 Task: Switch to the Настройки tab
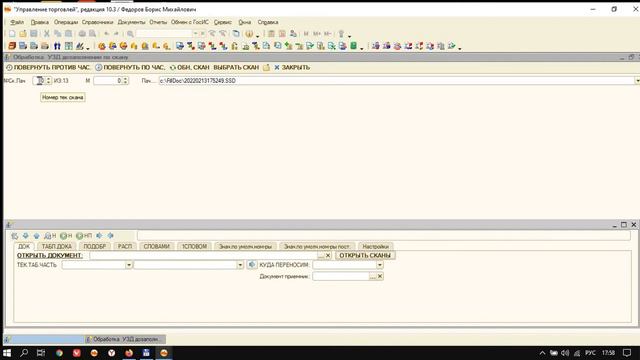[376, 247]
